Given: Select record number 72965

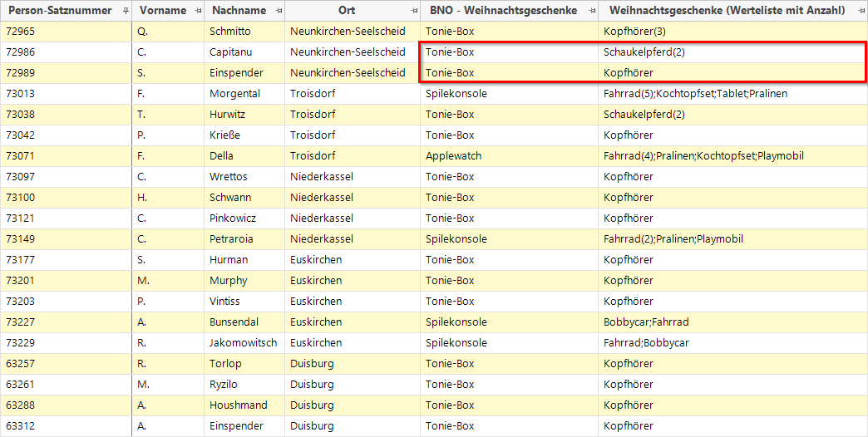Looking at the screenshot, I should click(x=20, y=32).
